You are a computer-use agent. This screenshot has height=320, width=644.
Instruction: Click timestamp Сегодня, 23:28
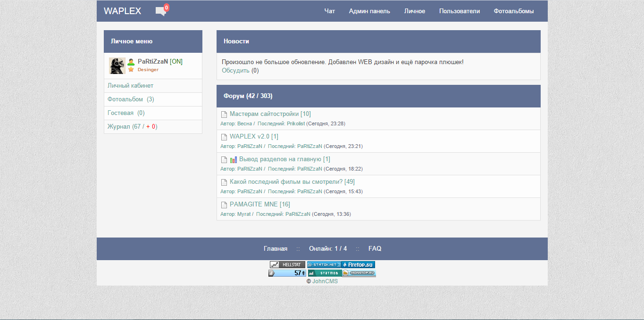click(x=326, y=123)
